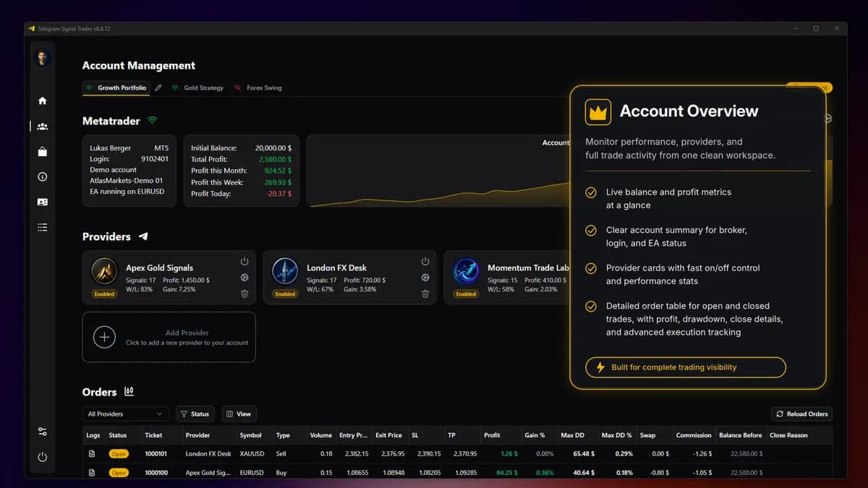Image resolution: width=868 pixels, height=488 pixels.
Task: Open the shopping bag icon in sidebar
Action: point(43,152)
